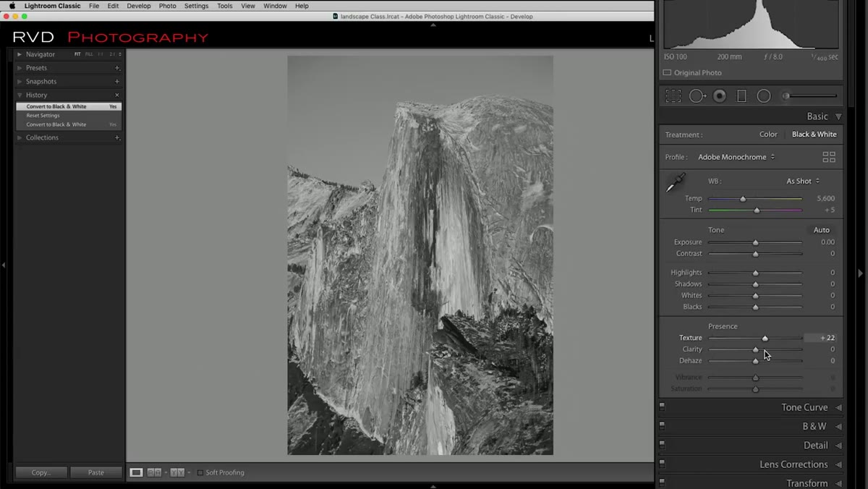Screen dimensions: 868x489
Task: Toggle the Lens Corrections panel switch
Action: point(662,464)
